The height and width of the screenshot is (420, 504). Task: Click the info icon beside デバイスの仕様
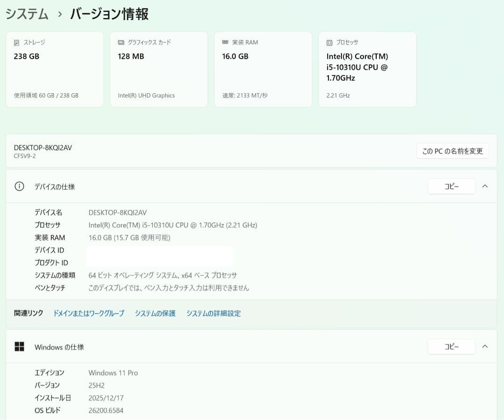pyautogui.click(x=19, y=186)
